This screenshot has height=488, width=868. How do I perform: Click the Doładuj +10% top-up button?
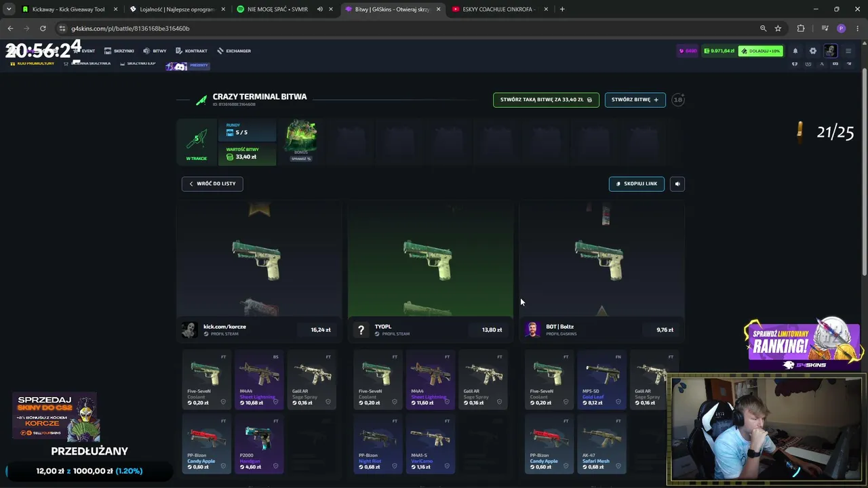[x=761, y=51]
